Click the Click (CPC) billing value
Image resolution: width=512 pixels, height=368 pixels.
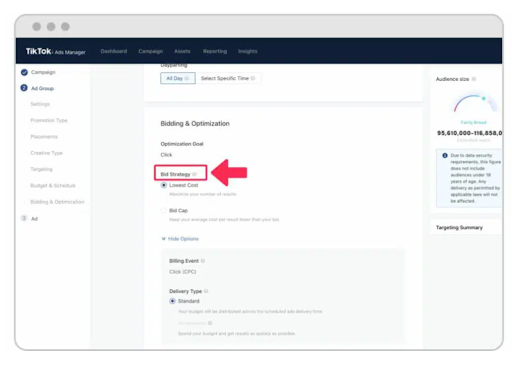pyautogui.click(x=183, y=272)
